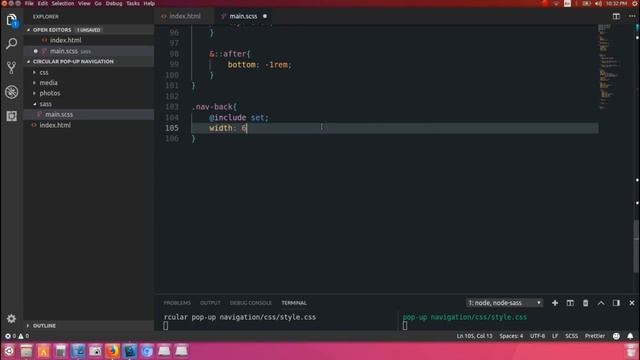Open the editor More Actions menu
640x360 pixels.
point(632,16)
